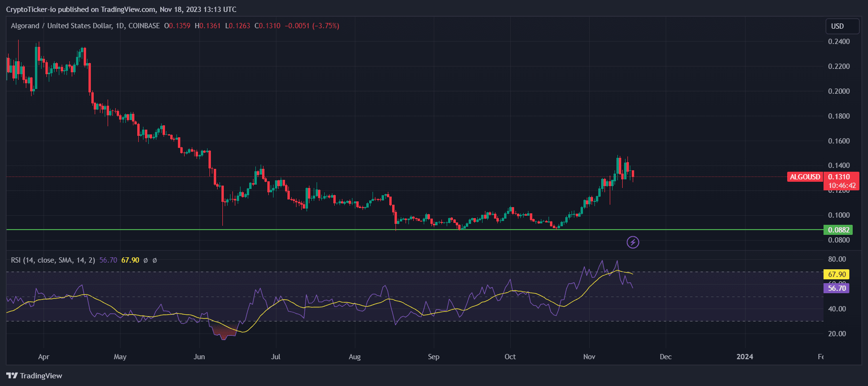Click the yellow 67.90 value in RSI legend
The height and width of the screenshot is (386, 868).
[130, 260]
